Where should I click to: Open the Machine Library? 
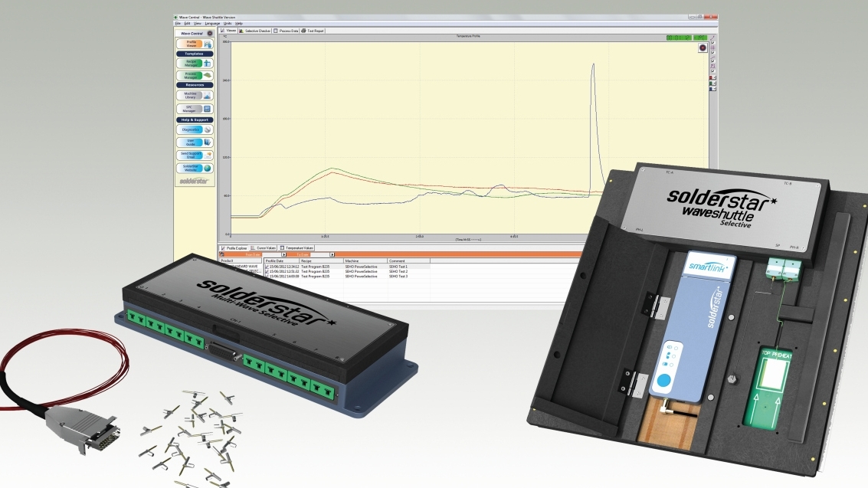tap(195, 95)
